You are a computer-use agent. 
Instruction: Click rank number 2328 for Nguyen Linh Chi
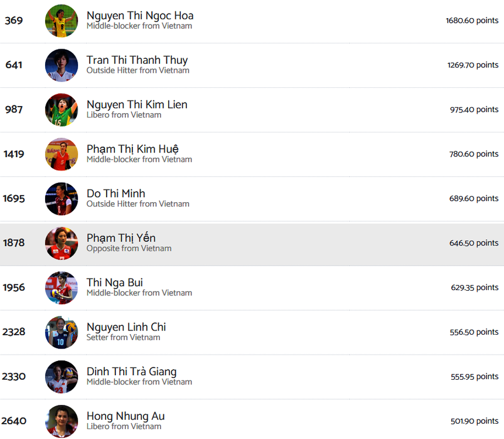pos(13,332)
